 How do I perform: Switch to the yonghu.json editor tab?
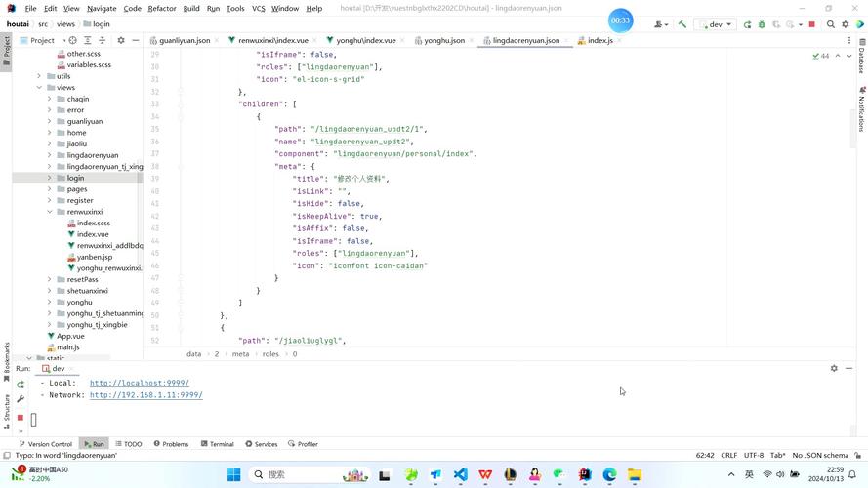(x=443, y=41)
